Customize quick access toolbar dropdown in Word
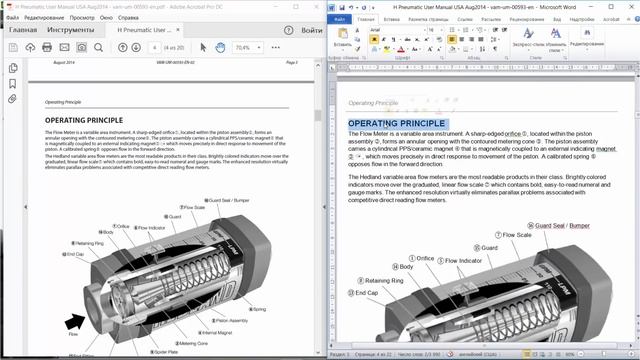Screen dimensions: 640x360 (373, 7)
